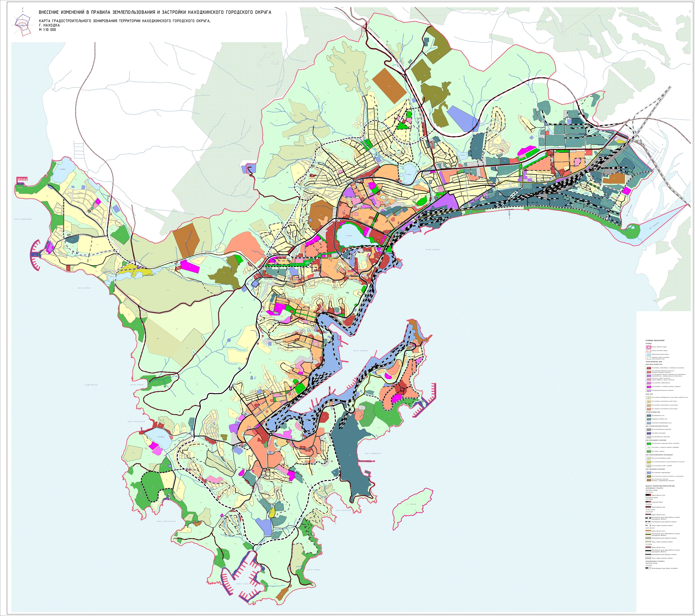The width and height of the screenshot is (695, 616).
Task: Click the city district boundary legend symbol
Action: (x=649, y=347)
